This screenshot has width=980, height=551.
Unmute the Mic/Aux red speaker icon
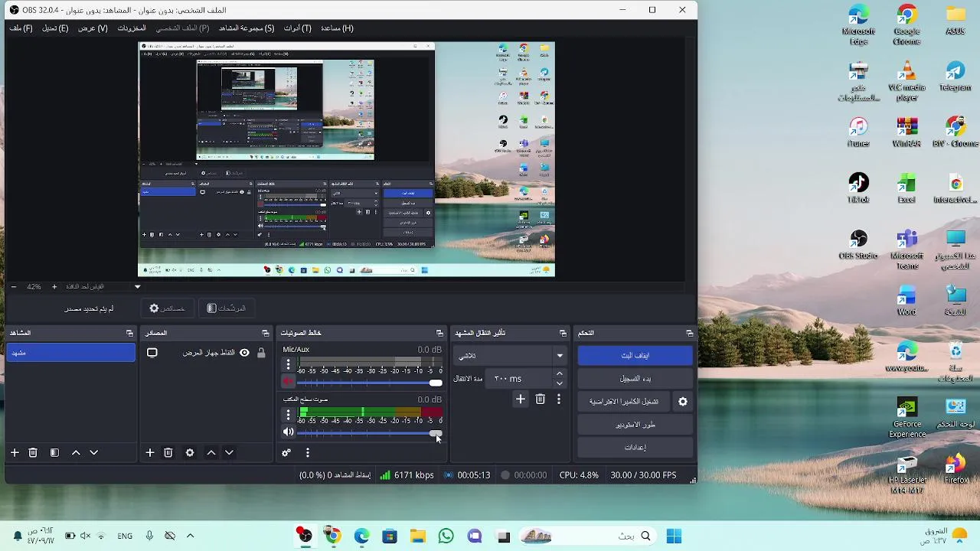tap(288, 381)
